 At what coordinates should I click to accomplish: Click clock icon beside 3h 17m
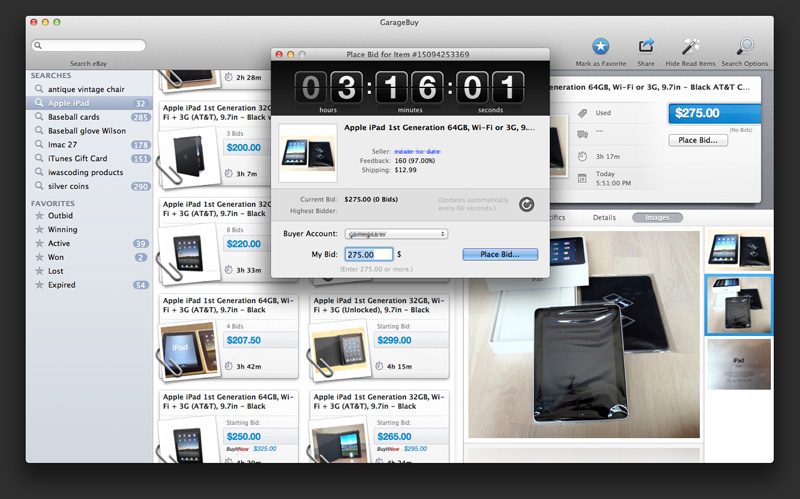point(582,156)
